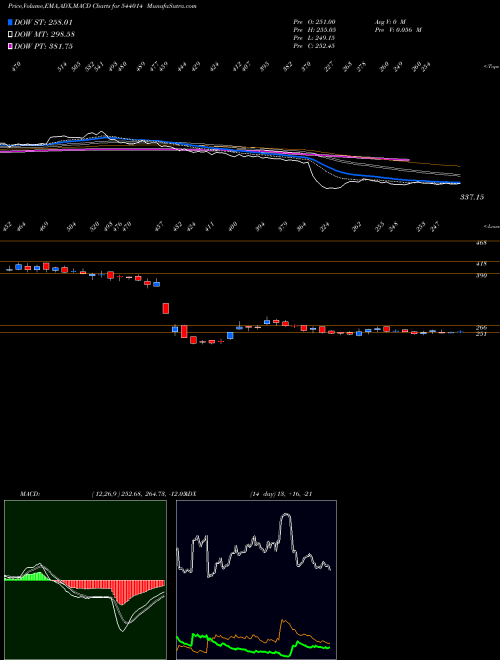Image resolution: width=500 pixels, height=660 pixels.
Task: Click the 415 price level label
Action: [481, 264]
